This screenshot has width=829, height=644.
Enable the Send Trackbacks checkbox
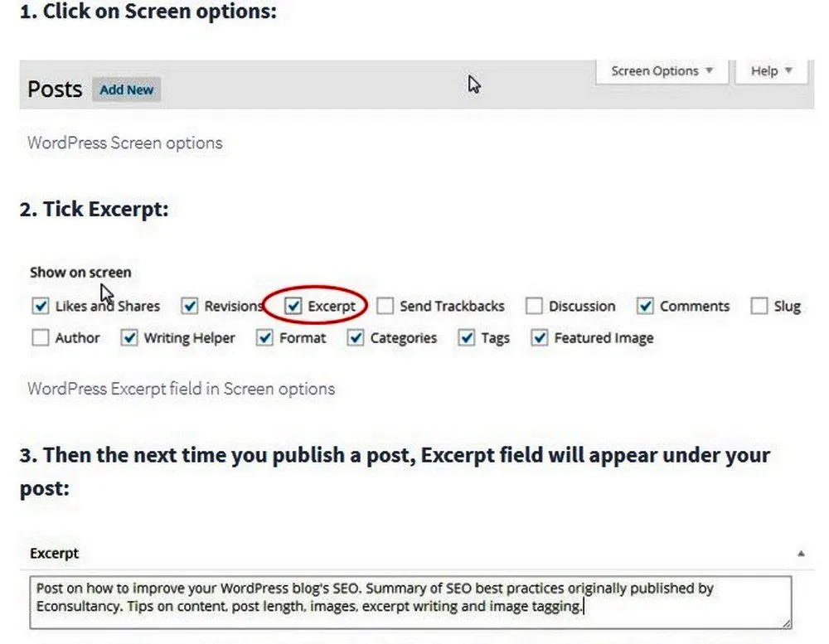tap(385, 306)
